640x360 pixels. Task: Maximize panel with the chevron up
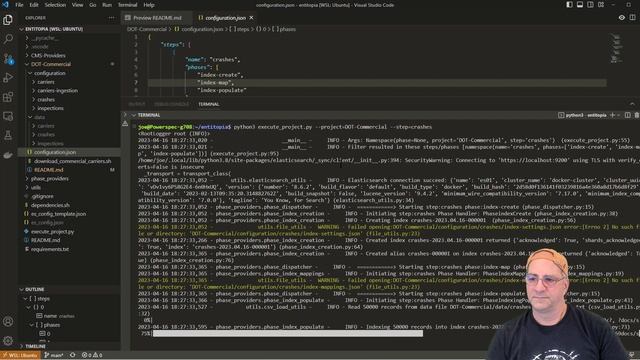(x=632, y=104)
